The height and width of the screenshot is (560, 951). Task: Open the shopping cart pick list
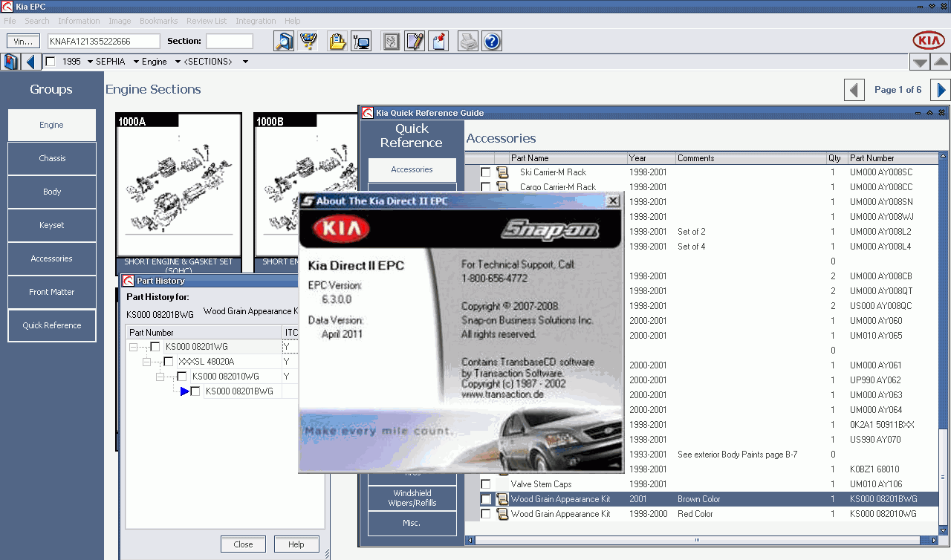coord(308,41)
